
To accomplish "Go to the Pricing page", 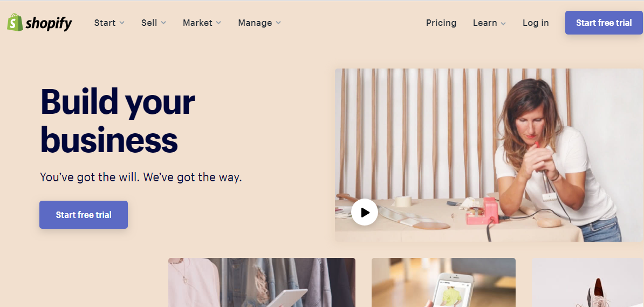I will click(441, 23).
